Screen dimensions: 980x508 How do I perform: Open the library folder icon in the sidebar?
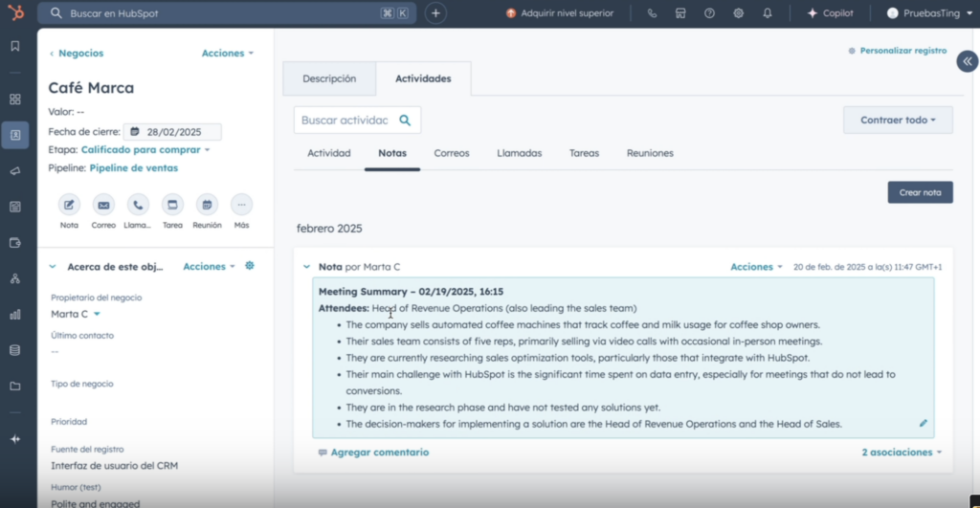(15, 387)
